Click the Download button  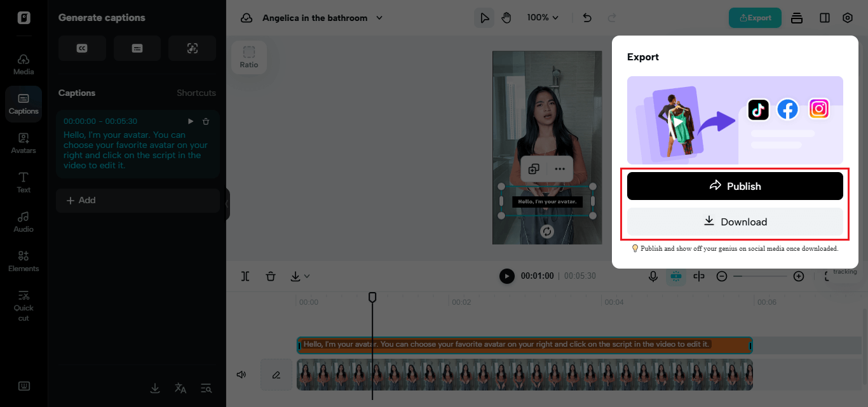pos(735,222)
